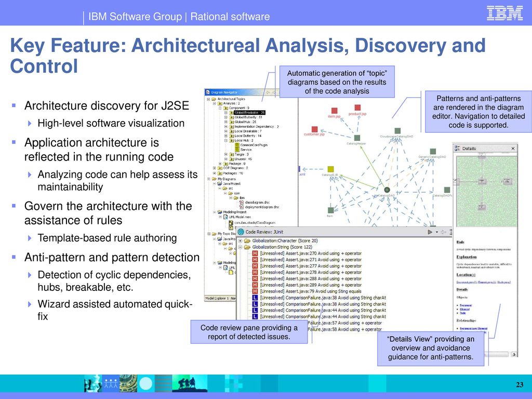The height and width of the screenshot is (399, 532).
Task: Click the Location(s) links in Details panel
Action: click(484, 282)
